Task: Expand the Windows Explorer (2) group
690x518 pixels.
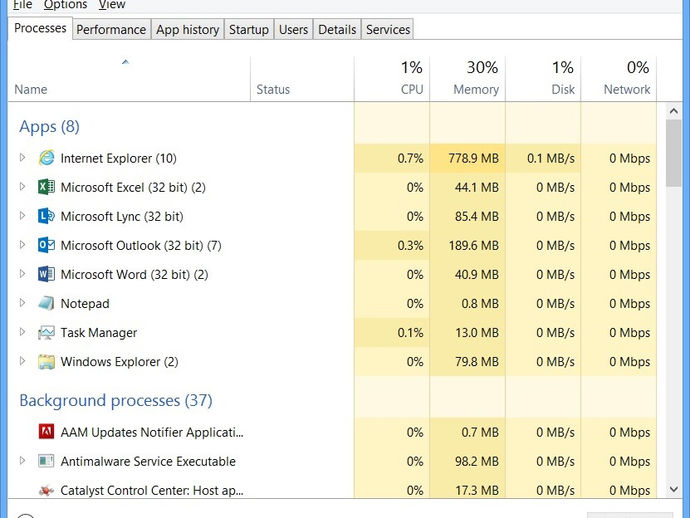Action: click(22, 361)
